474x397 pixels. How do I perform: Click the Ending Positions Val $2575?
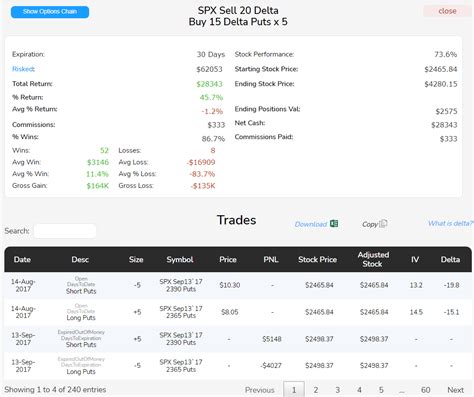pyautogui.click(x=446, y=111)
